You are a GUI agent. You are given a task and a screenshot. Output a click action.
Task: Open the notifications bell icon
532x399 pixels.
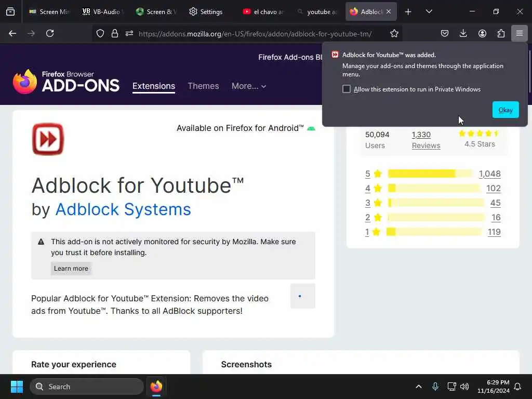point(518,387)
